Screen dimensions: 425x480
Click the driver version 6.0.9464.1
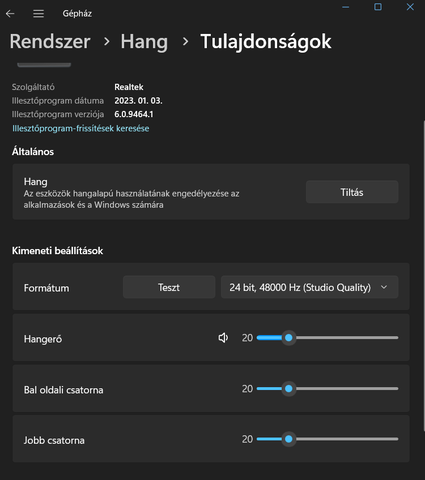[x=134, y=114]
